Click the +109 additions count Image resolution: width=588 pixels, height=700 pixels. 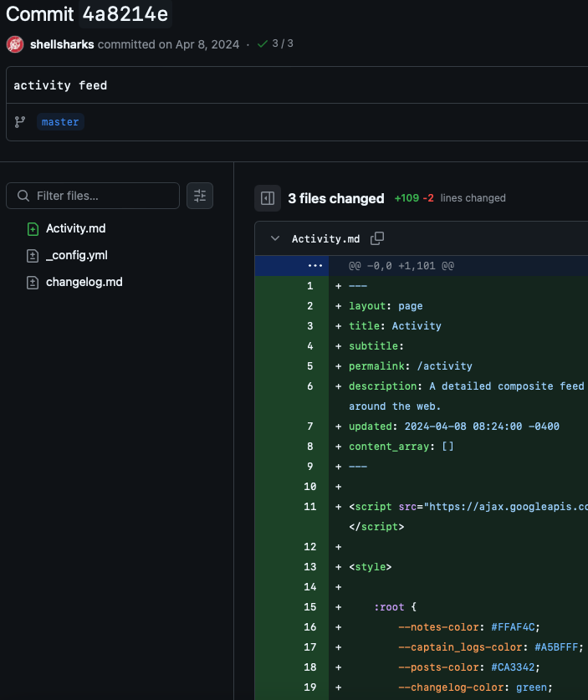406,197
